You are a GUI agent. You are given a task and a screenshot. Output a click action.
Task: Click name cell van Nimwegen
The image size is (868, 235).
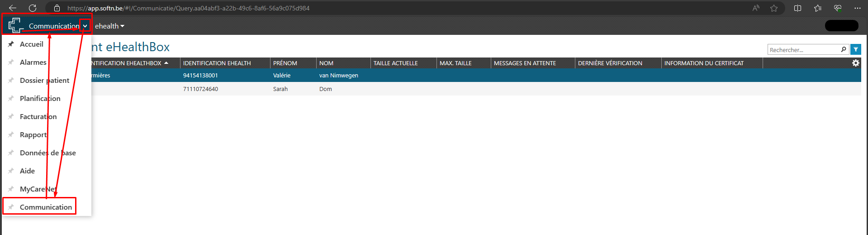[338, 75]
